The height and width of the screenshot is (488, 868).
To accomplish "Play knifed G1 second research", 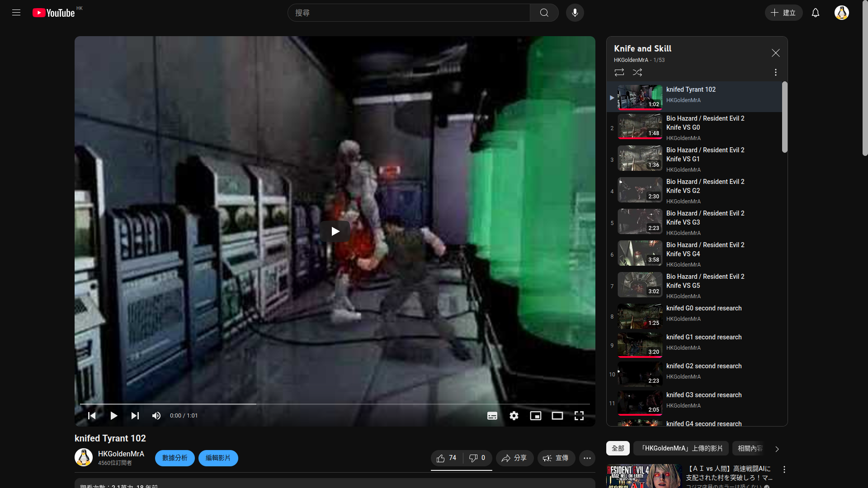I will [x=694, y=345].
